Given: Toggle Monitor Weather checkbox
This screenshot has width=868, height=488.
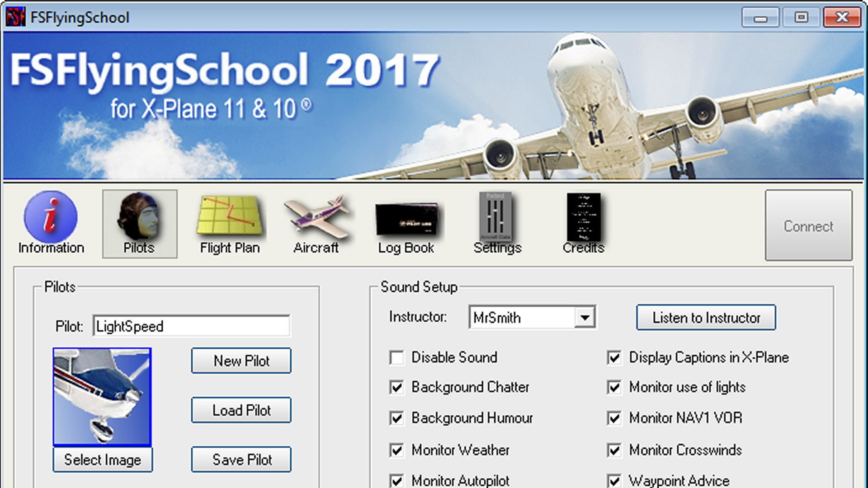Looking at the screenshot, I should (x=396, y=450).
